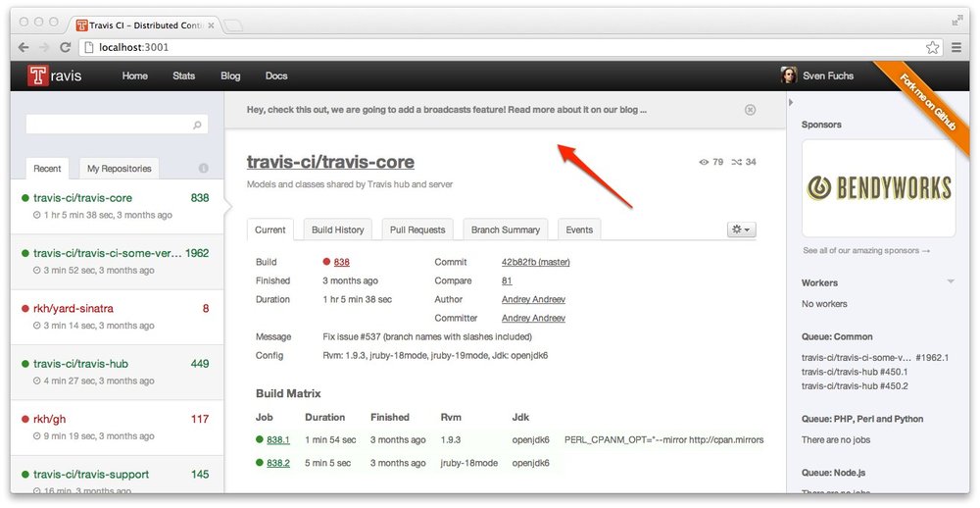This screenshot has width=980, height=508.
Task: Dismiss the broadcast message with close icon
Action: tap(751, 110)
